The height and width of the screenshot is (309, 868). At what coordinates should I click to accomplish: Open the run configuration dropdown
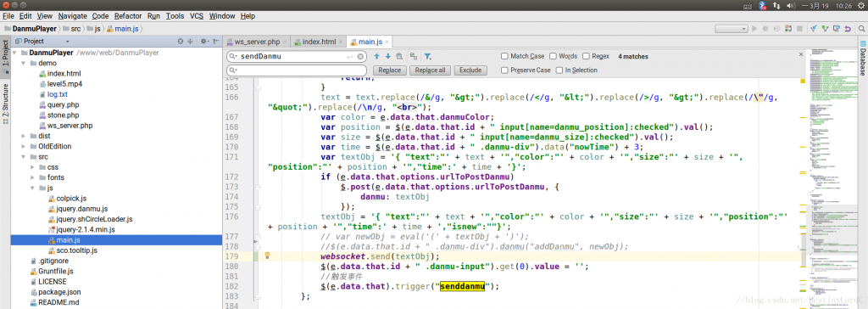click(x=731, y=28)
